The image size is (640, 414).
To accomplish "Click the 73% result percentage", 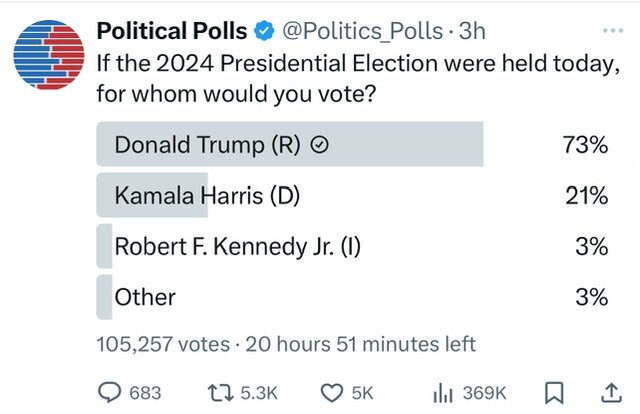I will pos(586,145).
